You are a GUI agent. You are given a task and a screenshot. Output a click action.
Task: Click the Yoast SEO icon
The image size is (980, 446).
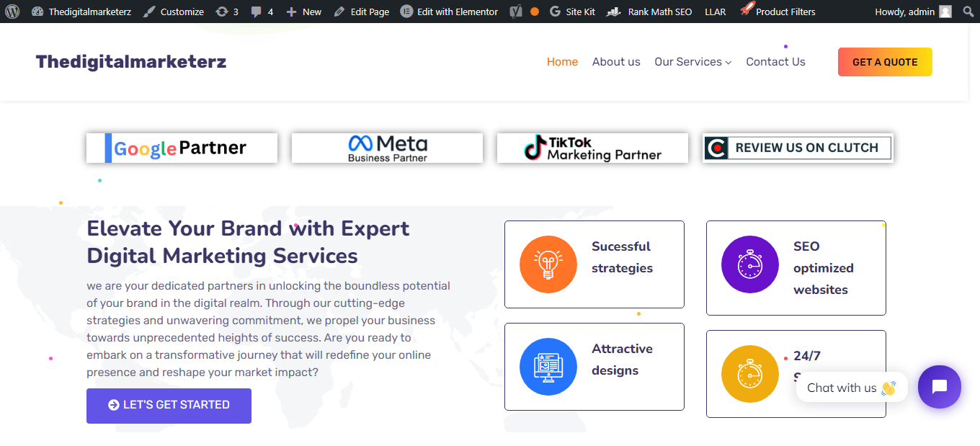pyautogui.click(x=516, y=12)
